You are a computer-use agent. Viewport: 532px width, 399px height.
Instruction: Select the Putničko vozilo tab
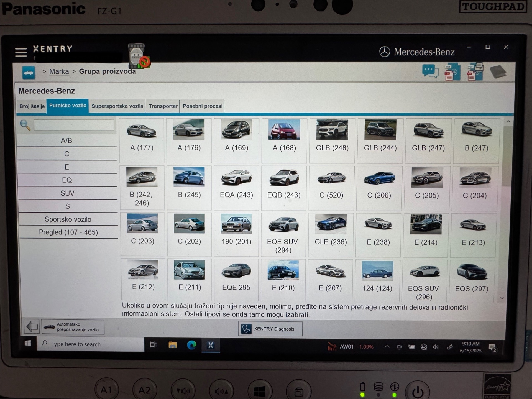(68, 106)
